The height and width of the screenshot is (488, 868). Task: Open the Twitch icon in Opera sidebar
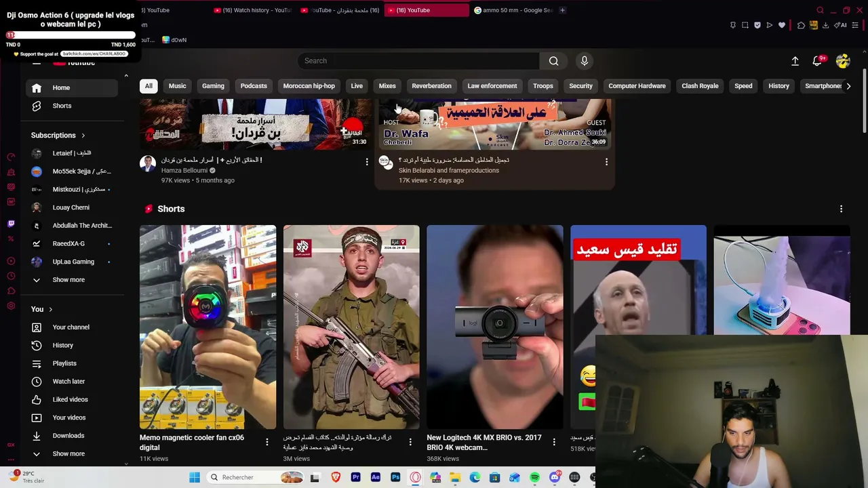point(11,224)
